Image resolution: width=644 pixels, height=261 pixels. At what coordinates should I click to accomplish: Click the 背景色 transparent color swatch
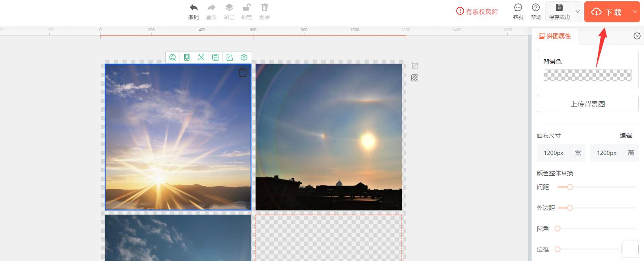587,75
